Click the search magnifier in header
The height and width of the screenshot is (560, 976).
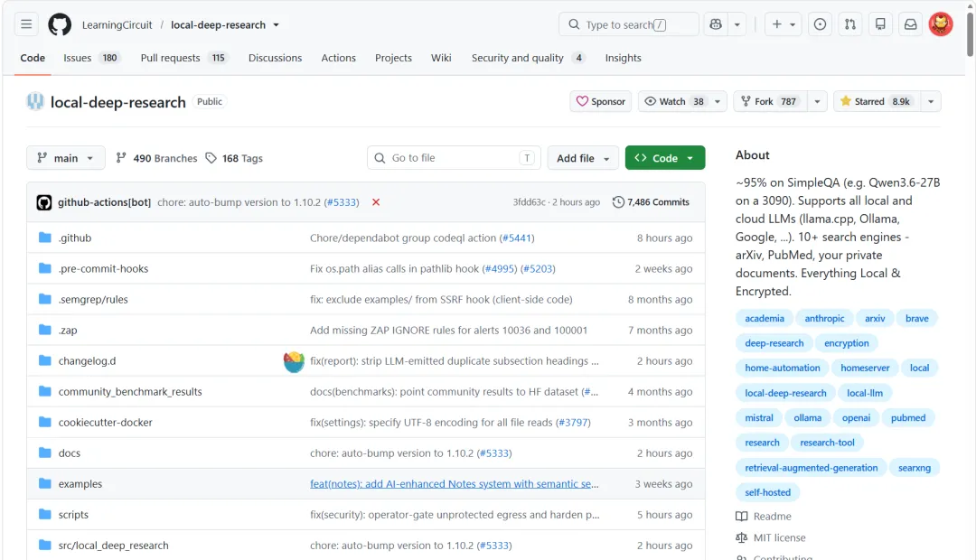(574, 24)
